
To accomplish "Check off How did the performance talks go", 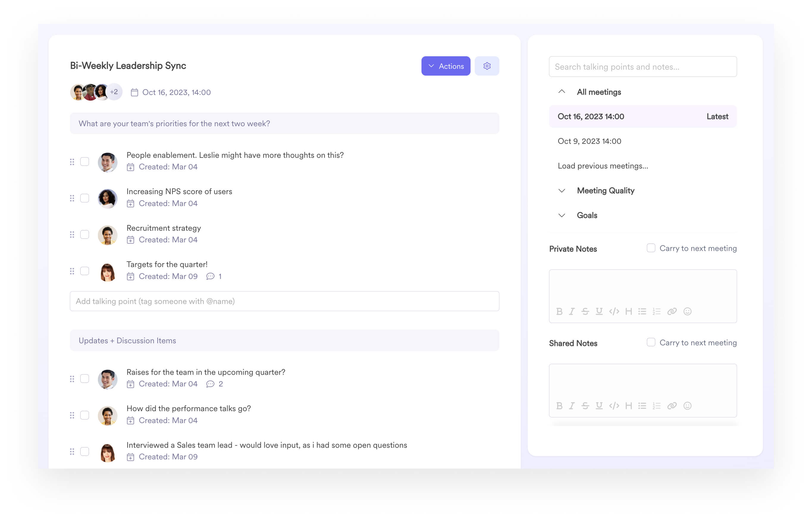I will click(x=84, y=415).
